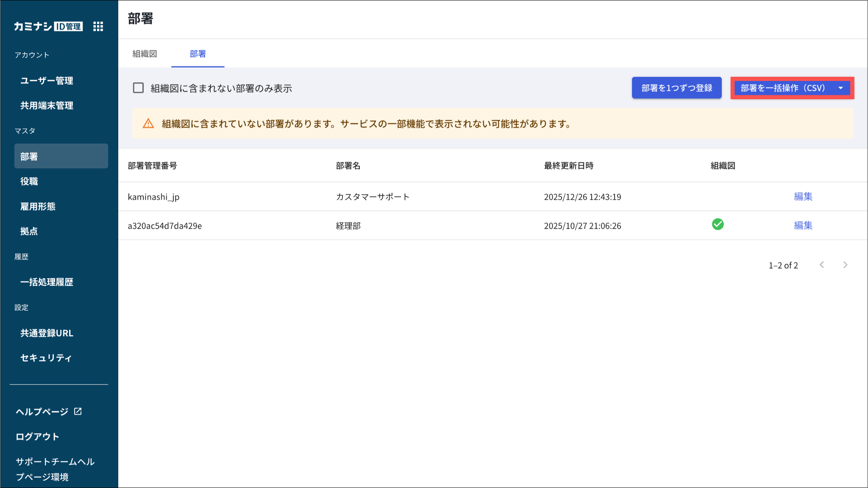Click the green checkmark for 経理部
Image resolution: width=868 pixels, height=488 pixels.
click(x=718, y=224)
